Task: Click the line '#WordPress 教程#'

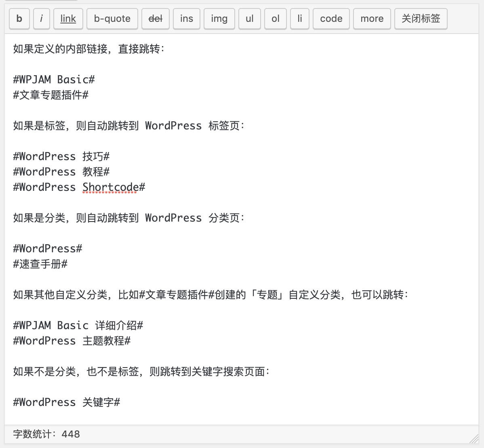Action: (61, 172)
